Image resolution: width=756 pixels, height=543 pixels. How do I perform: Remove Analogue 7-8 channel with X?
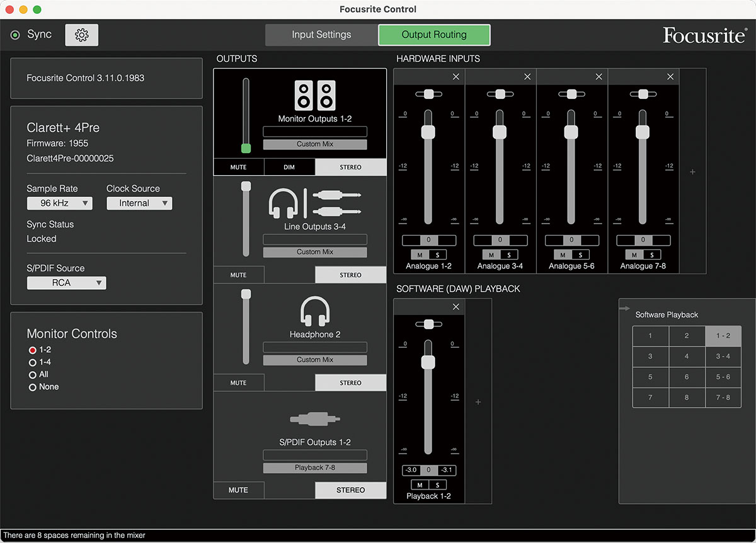[x=670, y=76]
